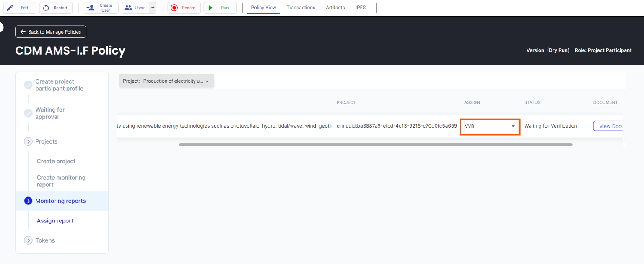Click the red Record icon
644x264 pixels.
coord(174,8)
